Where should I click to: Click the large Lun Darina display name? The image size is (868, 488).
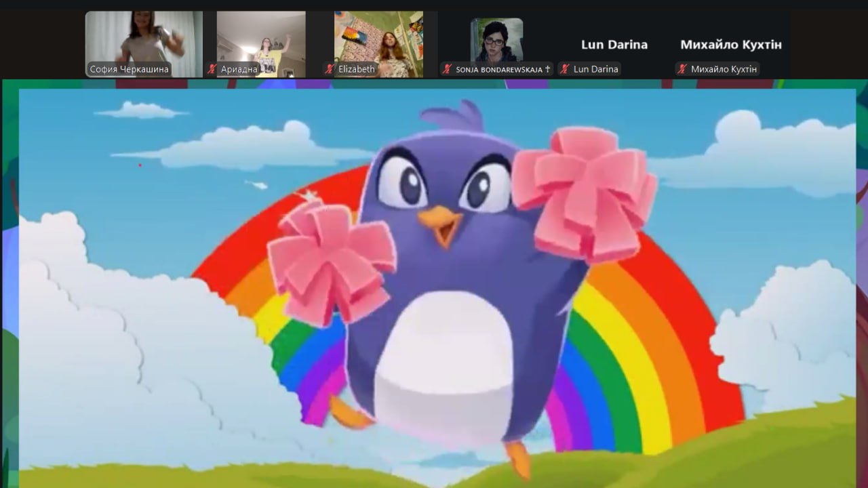tap(614, 45)
